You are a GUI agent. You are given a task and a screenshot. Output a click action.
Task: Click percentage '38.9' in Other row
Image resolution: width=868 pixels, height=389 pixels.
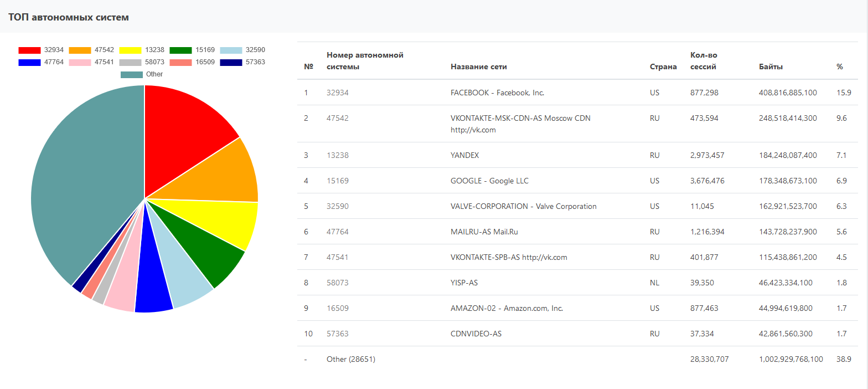(844, 359)
